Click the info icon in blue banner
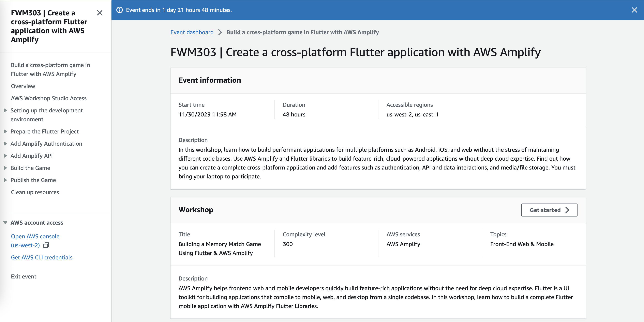This screenshot has width=644, height=322. tap(120, 10)
